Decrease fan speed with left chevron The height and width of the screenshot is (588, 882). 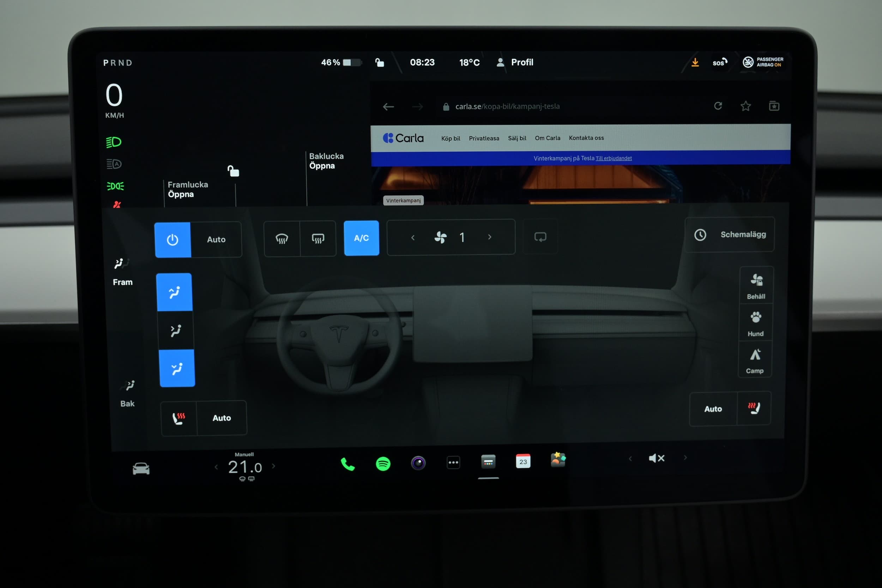(413, 237)
